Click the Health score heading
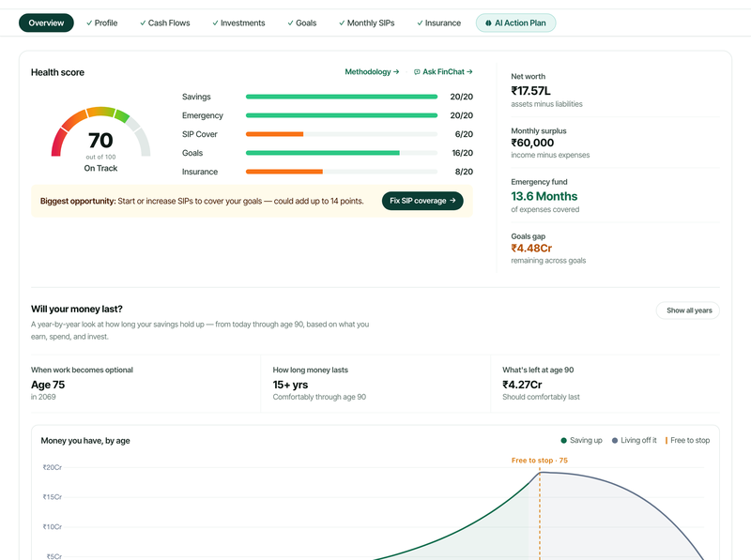Image resolution: width=751 pixels, height=560 pixels. tap(57, 72)
